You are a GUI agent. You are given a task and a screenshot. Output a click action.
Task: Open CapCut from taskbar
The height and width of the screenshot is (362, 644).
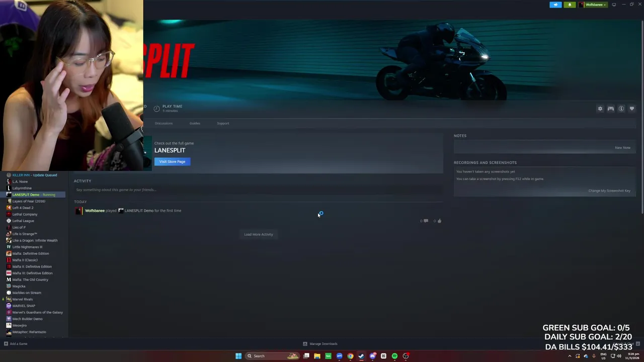[x=383, y=356]
